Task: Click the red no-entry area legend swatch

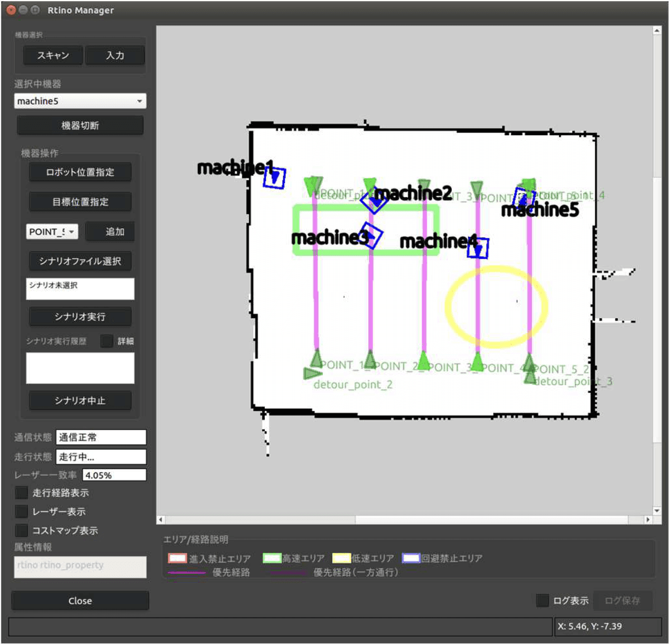Action: pos(177,558)
